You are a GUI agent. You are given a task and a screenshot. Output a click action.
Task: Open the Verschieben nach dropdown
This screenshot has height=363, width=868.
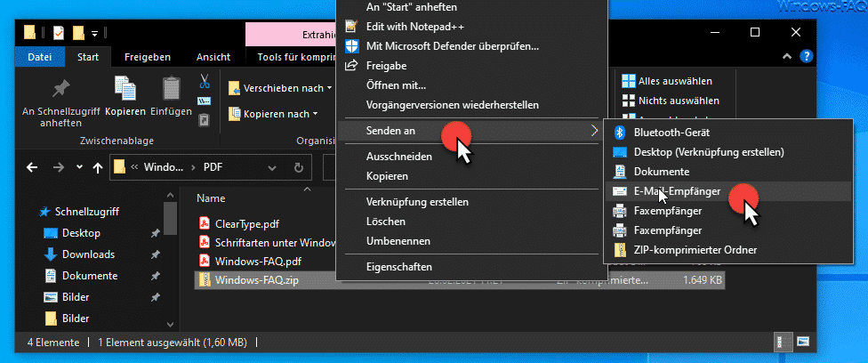click(280, 88)
